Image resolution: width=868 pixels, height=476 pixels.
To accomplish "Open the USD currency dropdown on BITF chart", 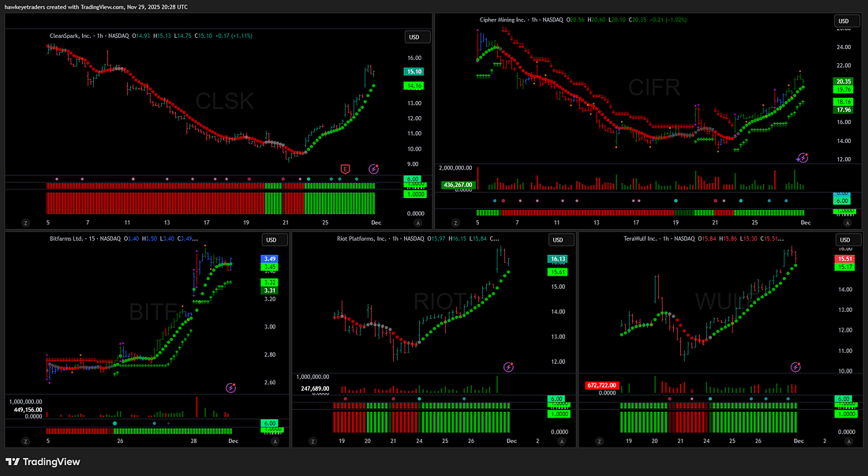I will tap(275, 240).
